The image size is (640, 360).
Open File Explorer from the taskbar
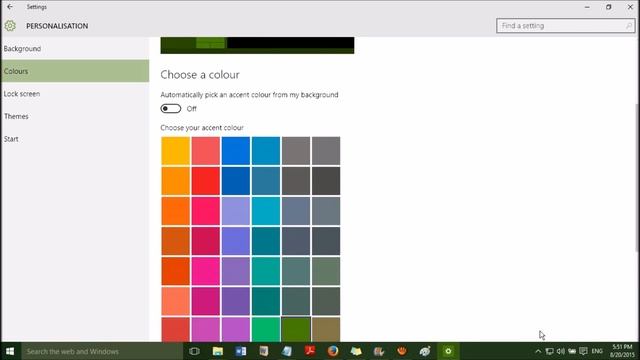click(218, 351)
